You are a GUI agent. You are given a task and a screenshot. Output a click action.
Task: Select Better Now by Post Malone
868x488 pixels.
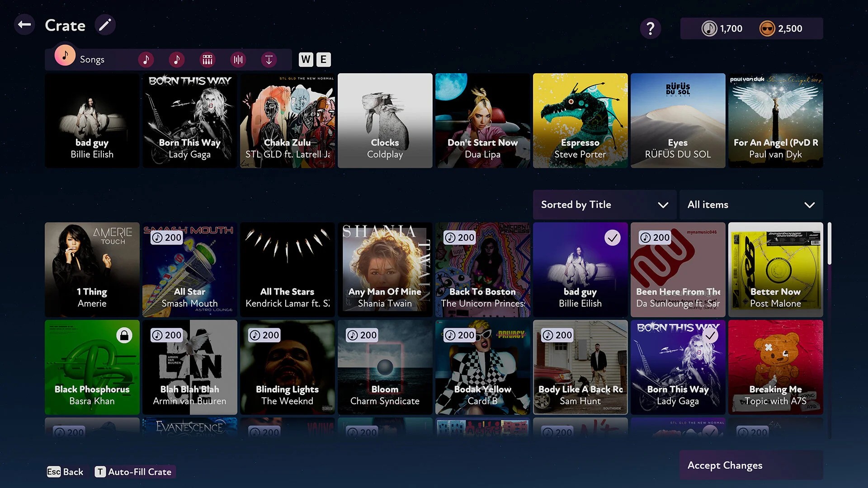775,270
